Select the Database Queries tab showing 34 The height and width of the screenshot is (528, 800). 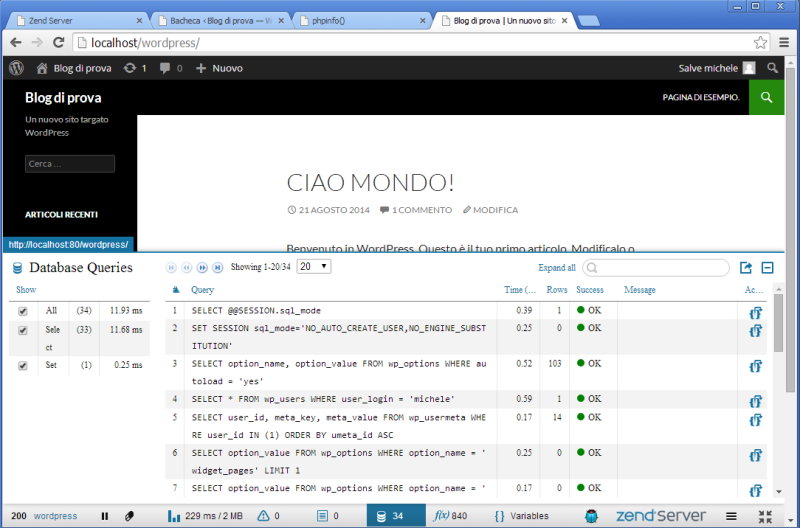pos(396,516)
